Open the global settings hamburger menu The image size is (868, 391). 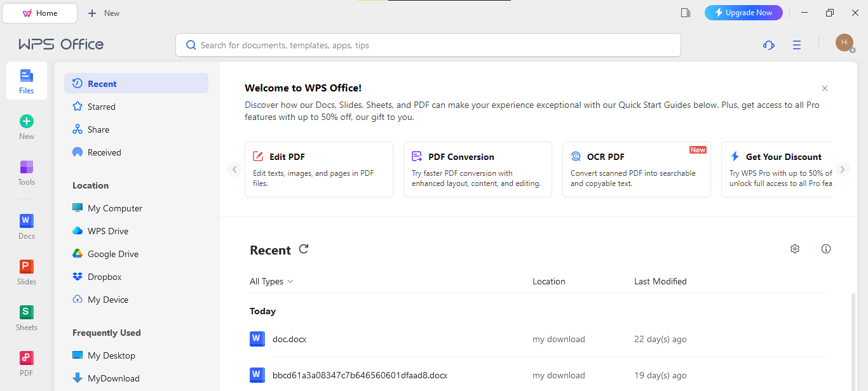point(797,45)
